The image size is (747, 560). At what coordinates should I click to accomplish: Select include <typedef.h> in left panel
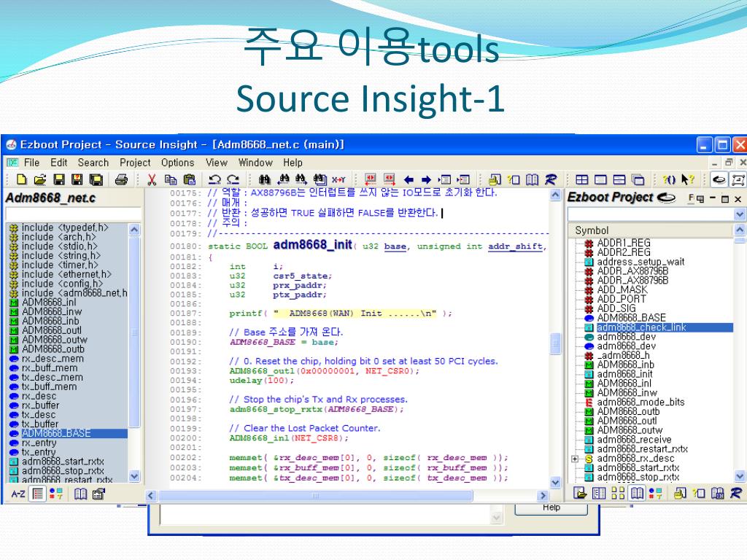[x=65, y=227]
